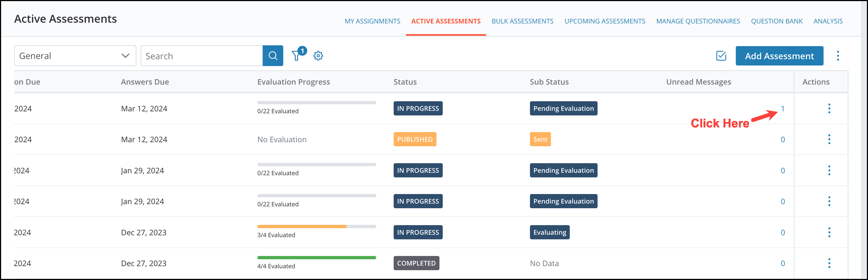The image size is (868, 280).
Task: Open the General category dropdown
Action: tap(75, 55)
